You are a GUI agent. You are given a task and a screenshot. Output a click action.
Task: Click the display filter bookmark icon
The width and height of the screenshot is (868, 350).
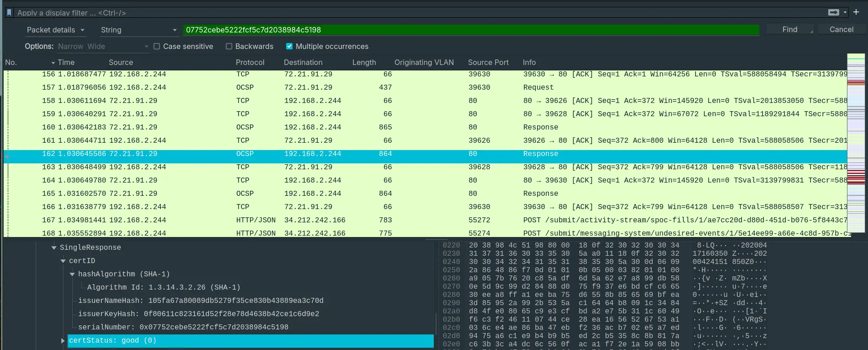click(9, 12)
